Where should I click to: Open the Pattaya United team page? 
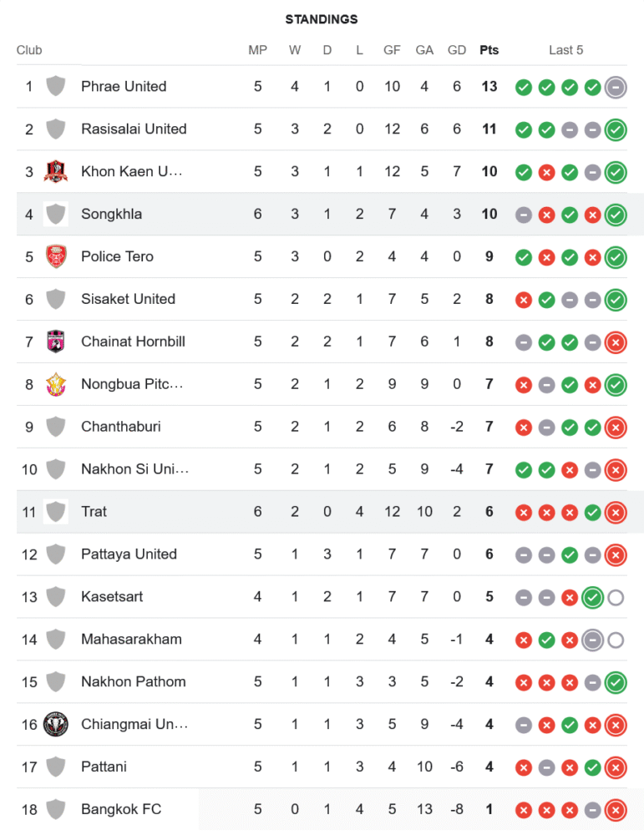tap(129, 554)
